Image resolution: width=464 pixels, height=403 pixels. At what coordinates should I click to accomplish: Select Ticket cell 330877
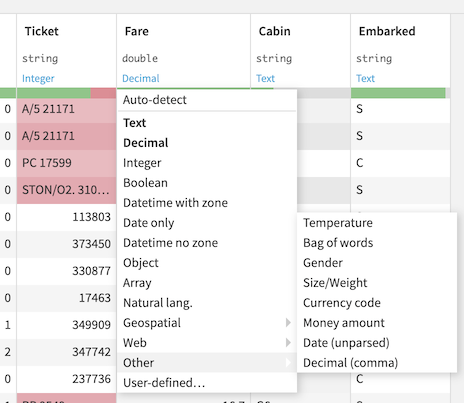click(66, 271)
